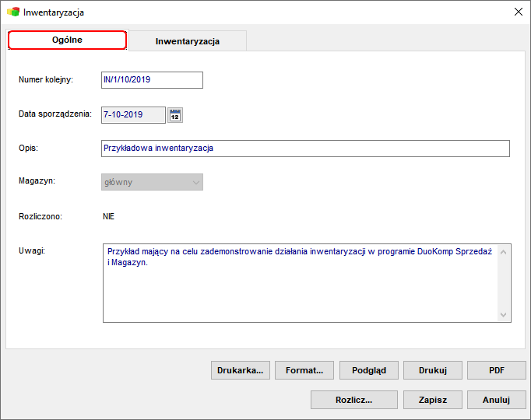Show print preview with Podgląd
This screenshot has width=531, height=420.
click(x=369, y=370)
